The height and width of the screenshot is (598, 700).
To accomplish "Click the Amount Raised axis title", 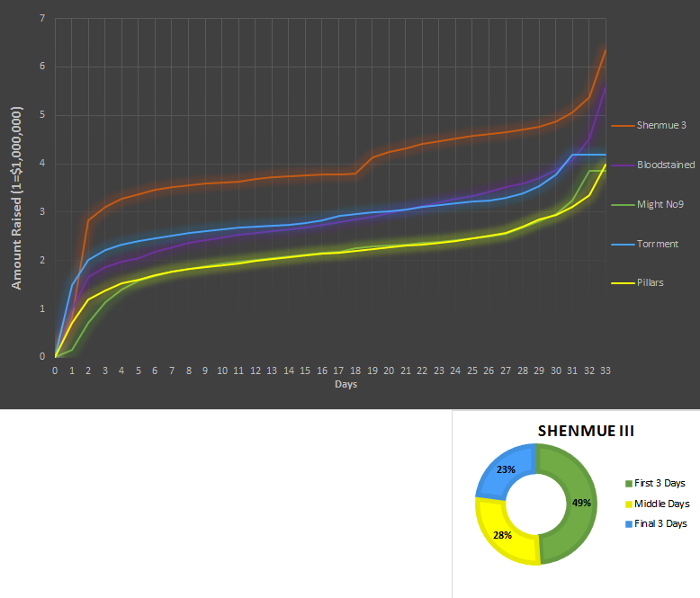I will (x=16, y=198).
